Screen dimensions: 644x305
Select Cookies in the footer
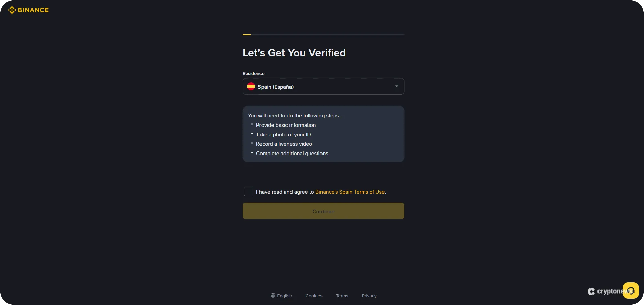(x=314, y=296)
